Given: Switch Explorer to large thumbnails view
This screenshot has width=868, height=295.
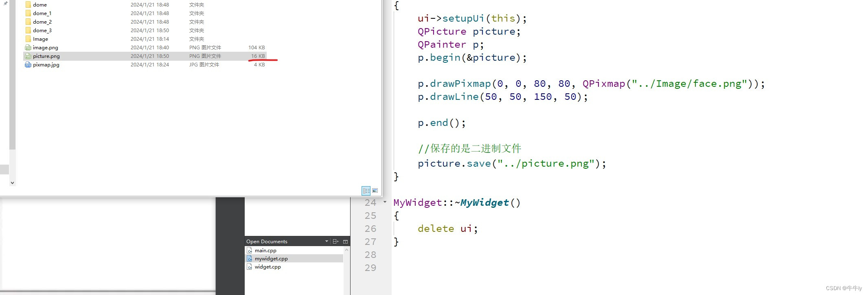Looking at the screenshot, I should click(375, 191).
